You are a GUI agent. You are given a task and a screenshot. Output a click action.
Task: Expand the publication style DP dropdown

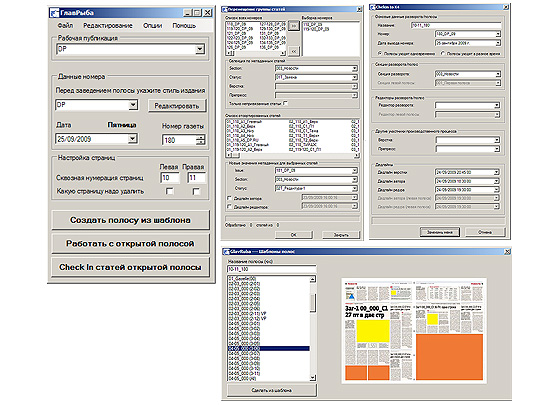click(133, 105)
